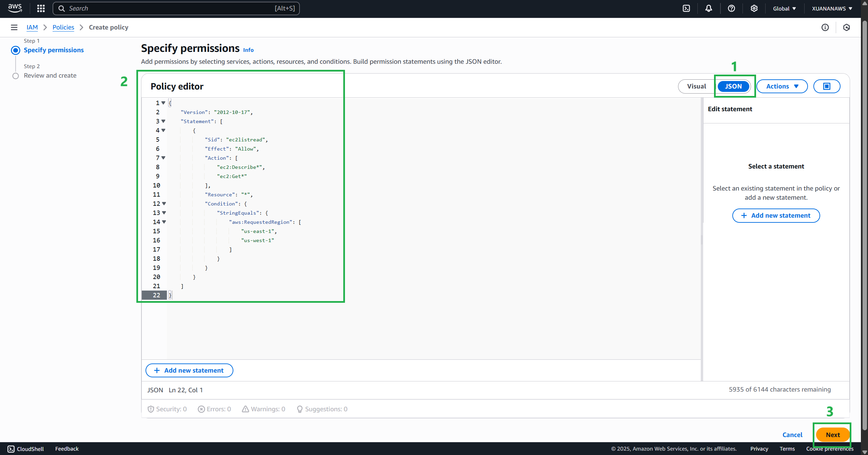The width and height of the screenshot is (868, 455).
Task: Switch to the JSON tab
Action: click(733, 86)
